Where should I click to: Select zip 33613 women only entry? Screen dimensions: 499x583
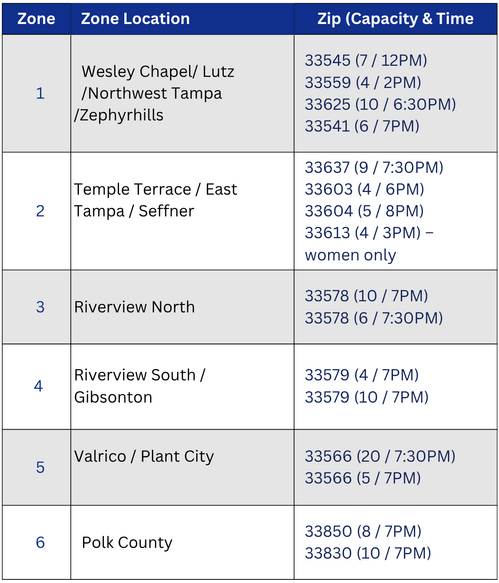click(x=369, y=244)
